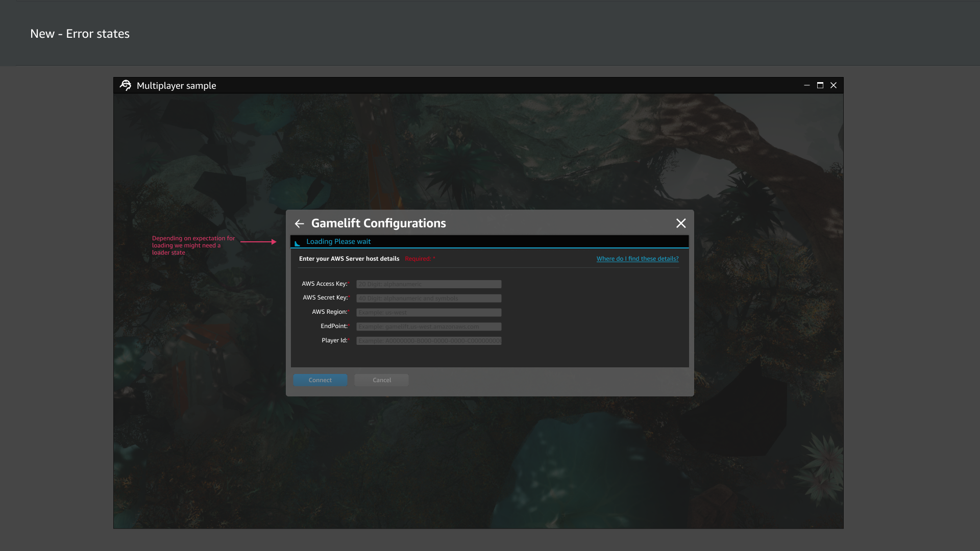Image resolution: width=980 pixels, height=551 pixels.
Task: Click the 'AWS Access Key:' label
Action: [325, 284]
